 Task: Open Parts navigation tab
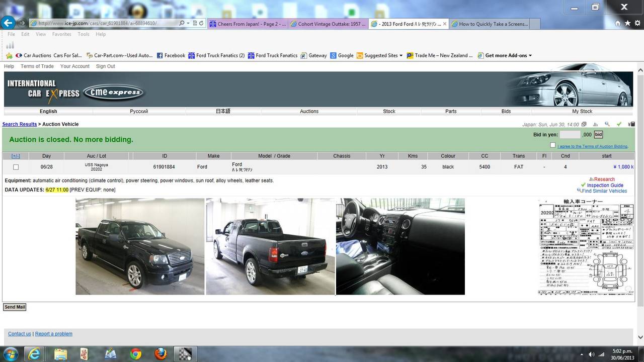coord(451,111)
